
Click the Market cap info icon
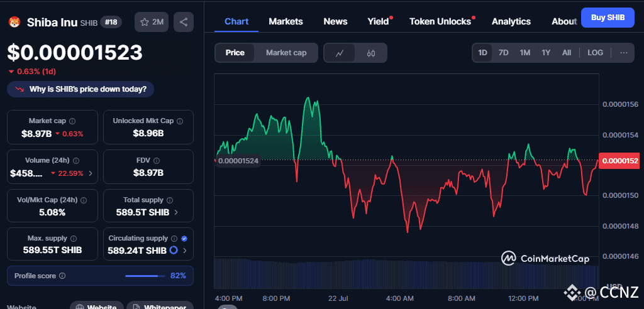point(72,121)
